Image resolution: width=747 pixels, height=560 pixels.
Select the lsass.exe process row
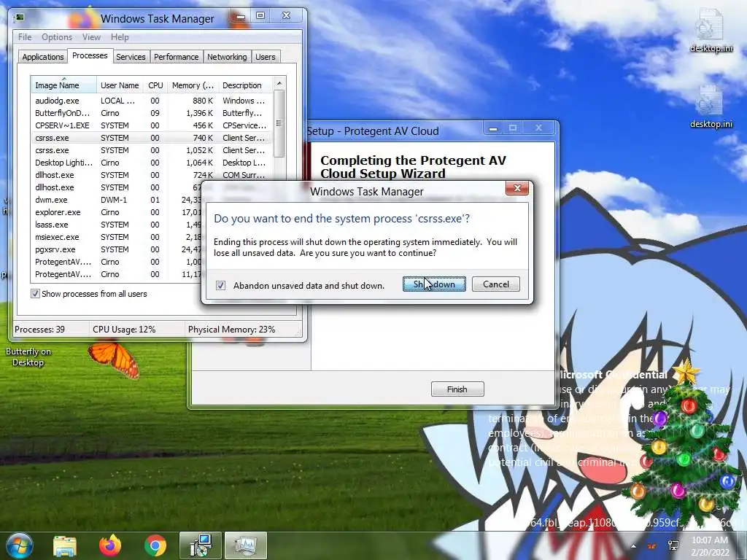116,225
